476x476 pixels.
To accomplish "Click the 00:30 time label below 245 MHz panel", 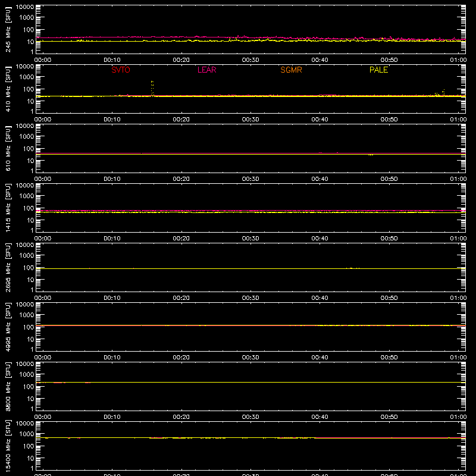I will [250, 60].
